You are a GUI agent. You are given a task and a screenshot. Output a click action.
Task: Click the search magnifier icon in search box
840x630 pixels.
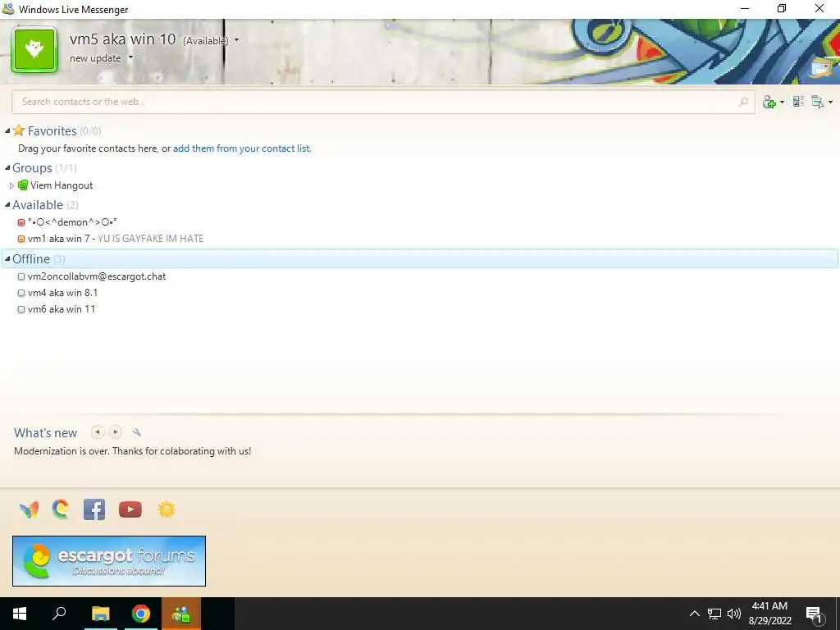pos(743,102)
